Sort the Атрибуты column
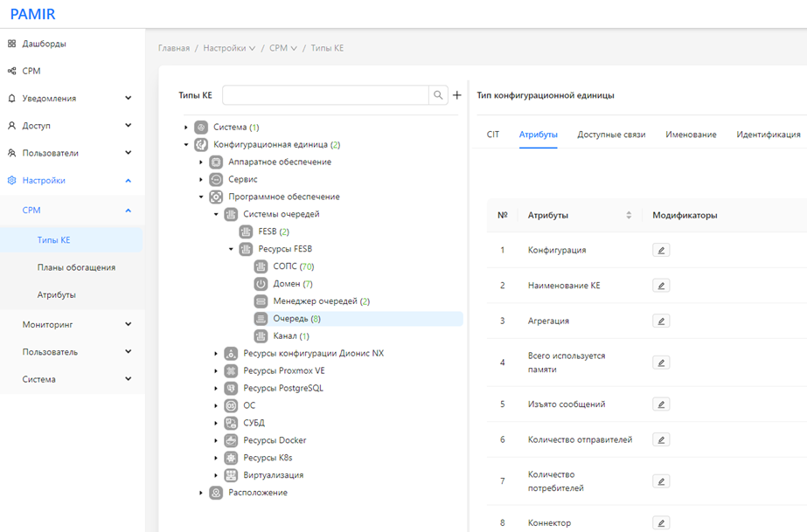807x532 pixels. tap(629, 215)
